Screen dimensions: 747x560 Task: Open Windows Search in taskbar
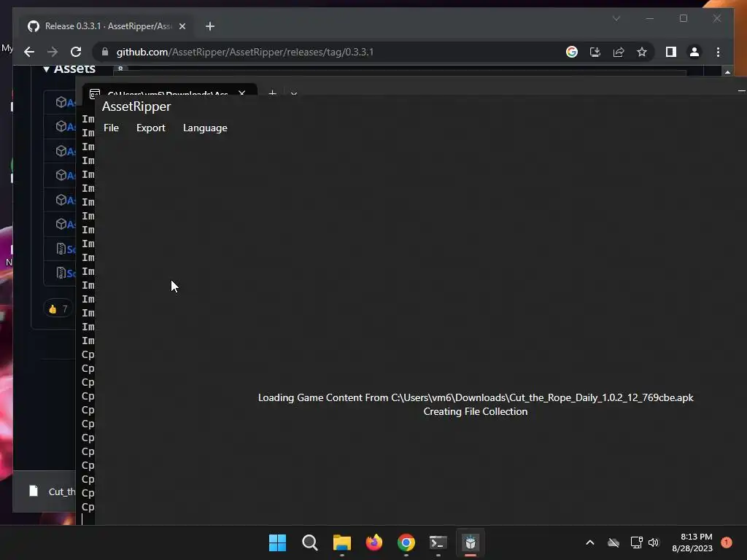[x=309, y=542]
